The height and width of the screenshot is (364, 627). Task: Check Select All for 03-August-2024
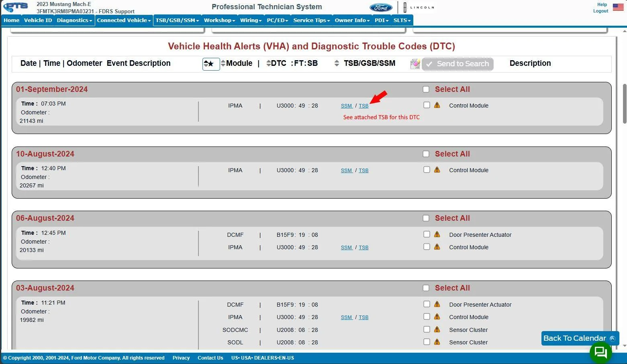coord(426,288)
